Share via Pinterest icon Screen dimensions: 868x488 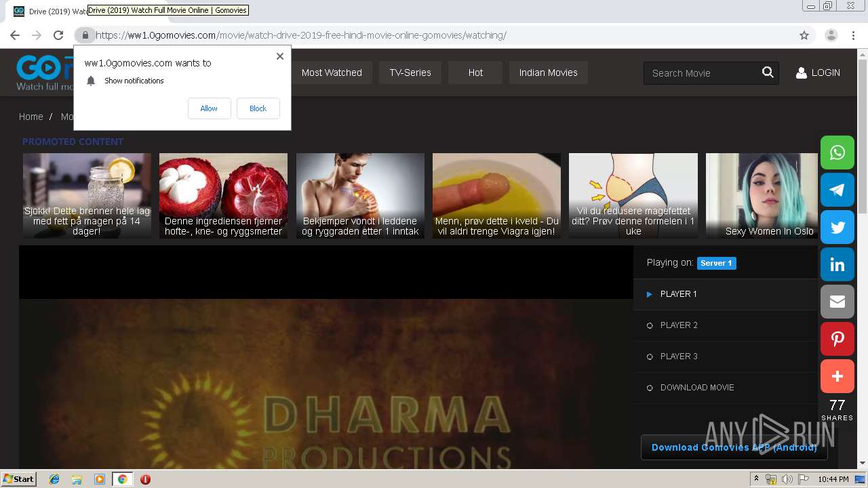click(x=837, y=339)
